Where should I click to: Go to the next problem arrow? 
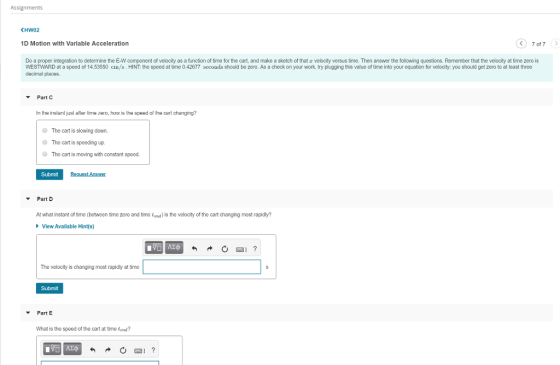pos(556,44)
